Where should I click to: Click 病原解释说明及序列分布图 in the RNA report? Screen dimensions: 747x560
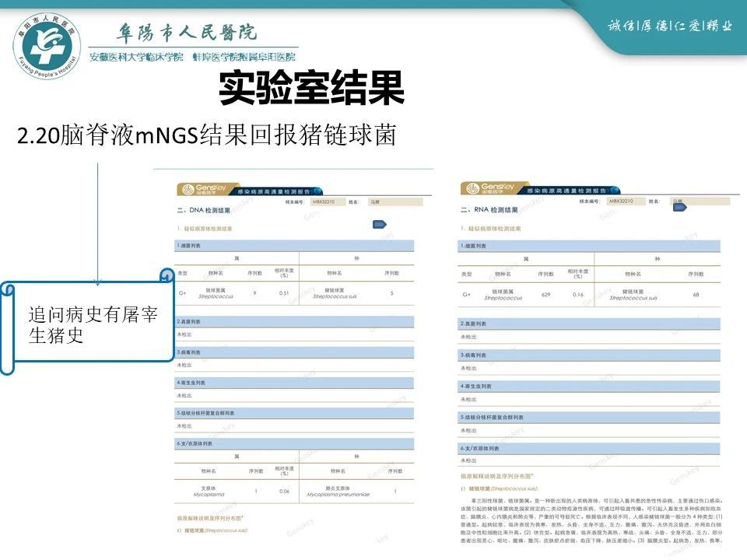497,476
